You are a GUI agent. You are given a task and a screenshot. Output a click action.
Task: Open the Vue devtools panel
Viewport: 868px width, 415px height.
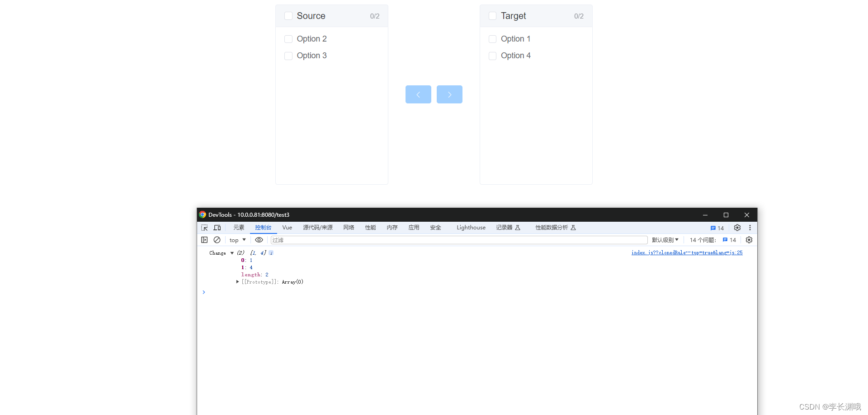click(x=287, y=228)
